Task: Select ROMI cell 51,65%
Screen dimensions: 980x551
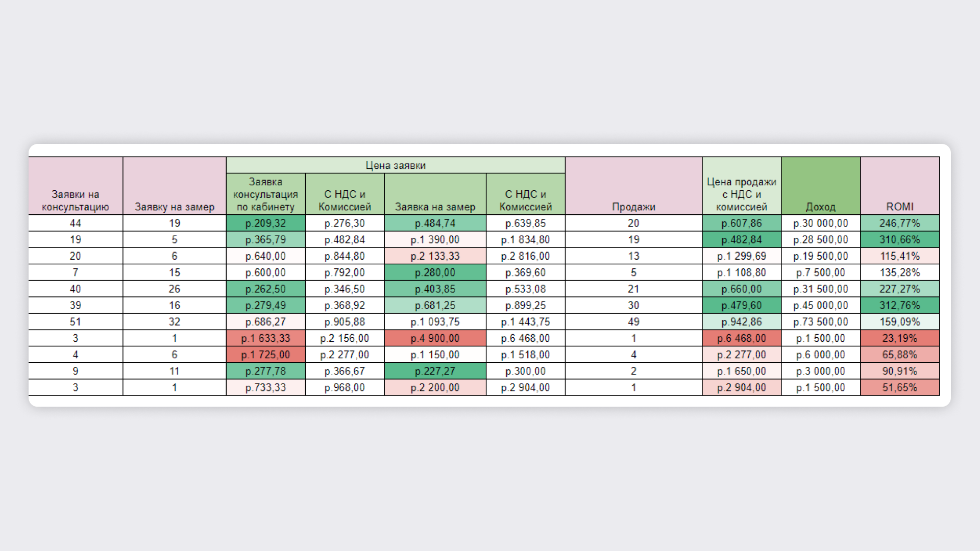Action: [x=900, y=387]
